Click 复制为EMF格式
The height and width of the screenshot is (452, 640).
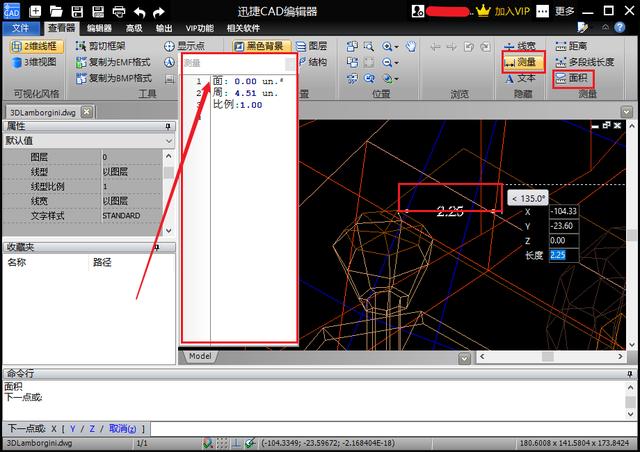113,62
